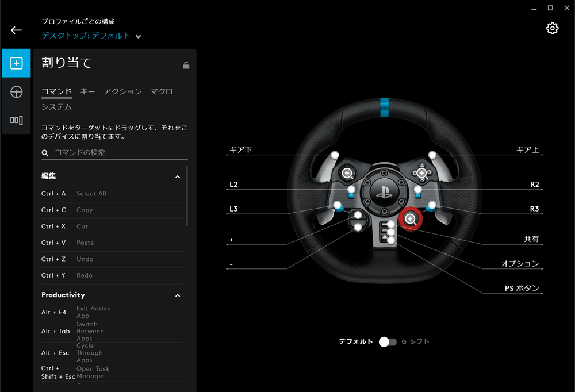575x392 pixels.
Task: Collapse the 編集 commands section
Action: [x=178, y=176]
